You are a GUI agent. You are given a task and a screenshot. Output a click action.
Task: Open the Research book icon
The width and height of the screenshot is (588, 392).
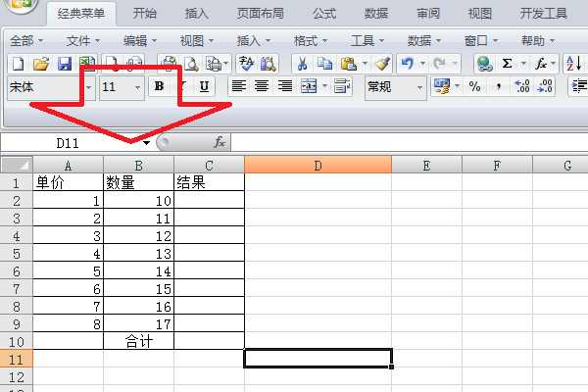[x=268, y=64]
